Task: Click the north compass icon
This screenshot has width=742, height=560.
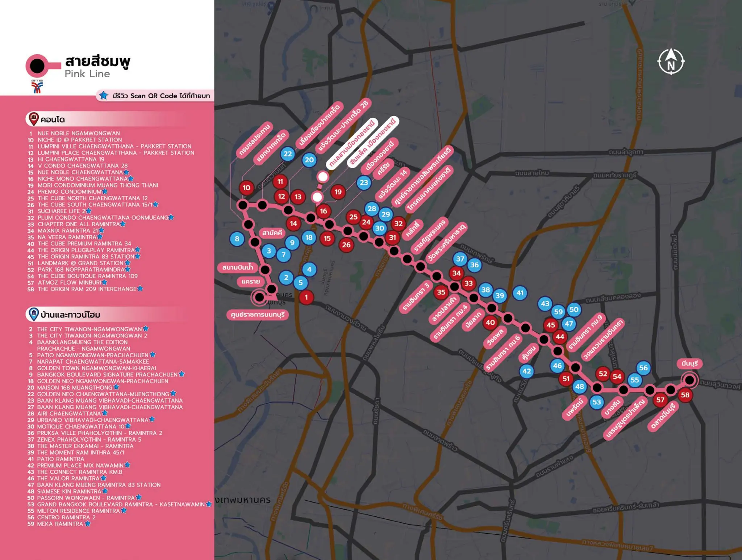Action: pos(671,62)
